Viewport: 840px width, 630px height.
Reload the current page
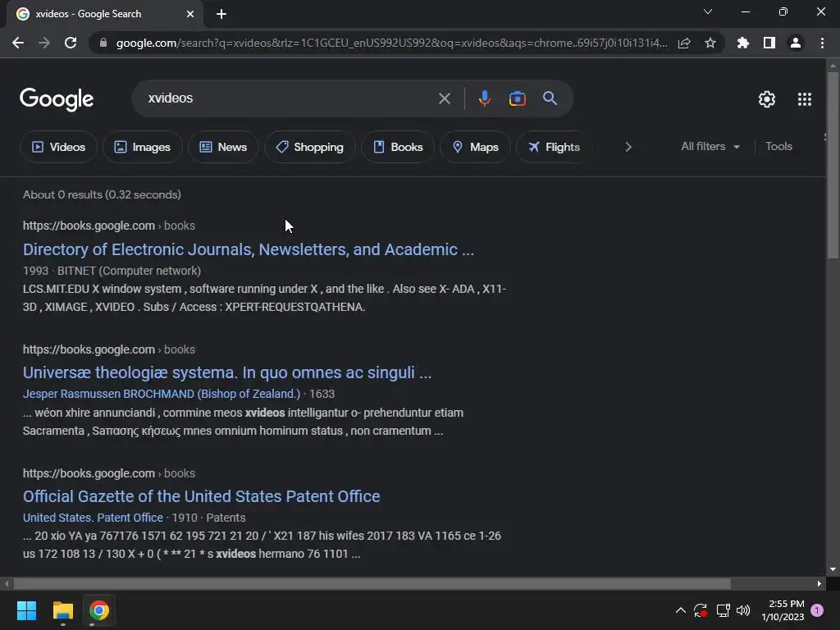71,43
